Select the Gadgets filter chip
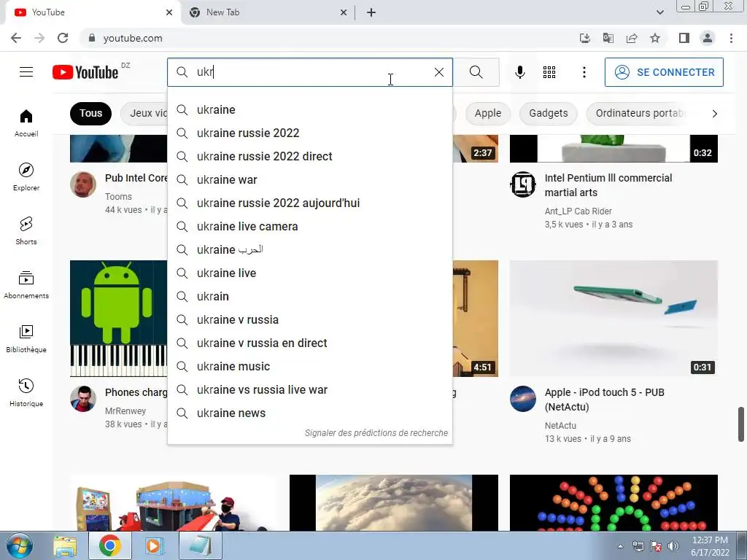The height and width of the screenshot is (560, 747). (x=549, y=113)
